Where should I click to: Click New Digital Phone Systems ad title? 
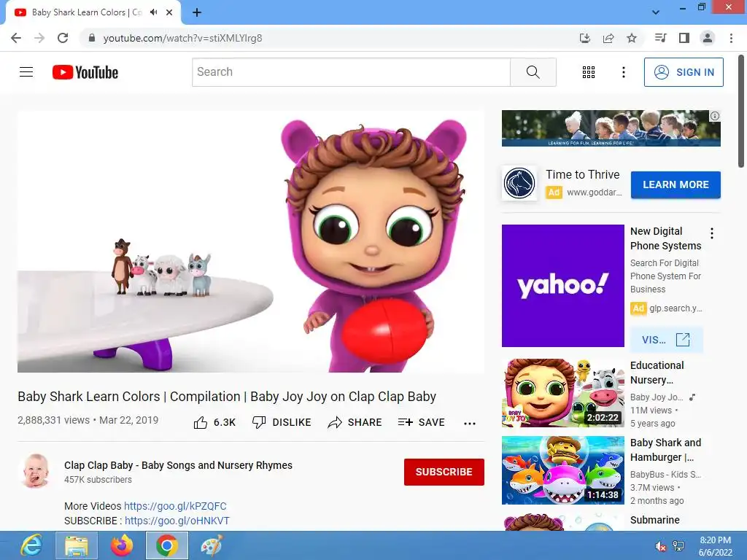click(x=665, y=238)
